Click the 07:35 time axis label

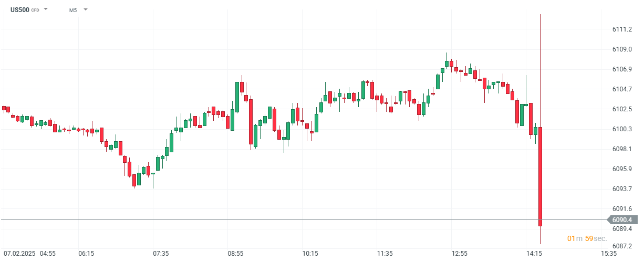coord(161,254)
